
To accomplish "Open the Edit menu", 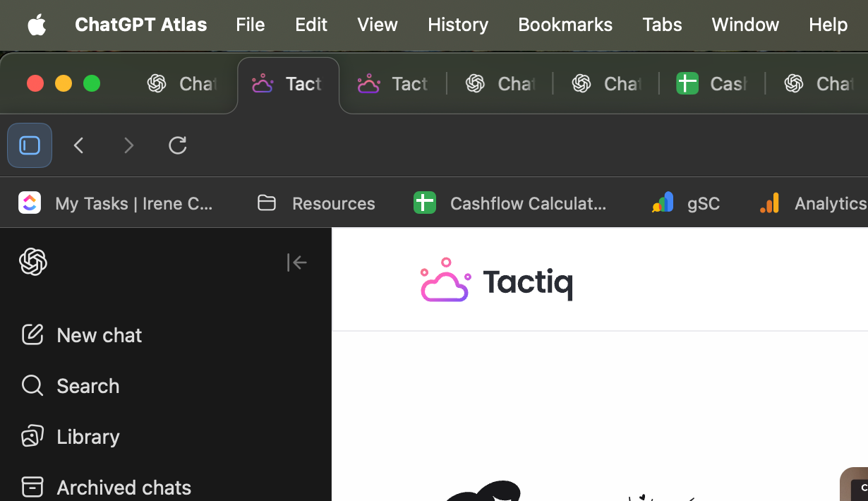I will [311, 25].
